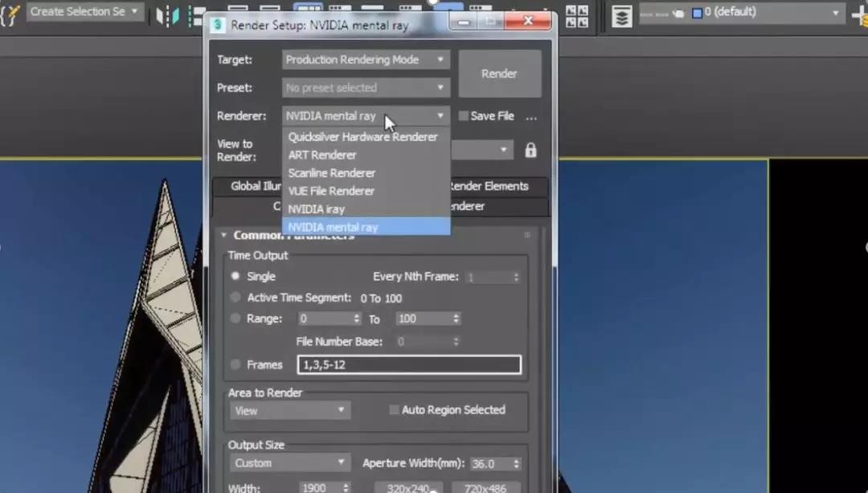Click the Frames text field

click(409, 364)
